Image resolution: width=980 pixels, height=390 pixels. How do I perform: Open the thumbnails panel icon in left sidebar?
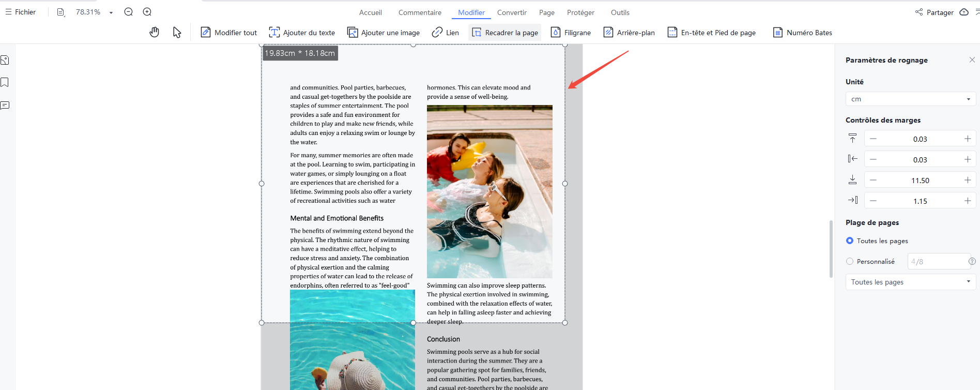click(x=5, y=60)
